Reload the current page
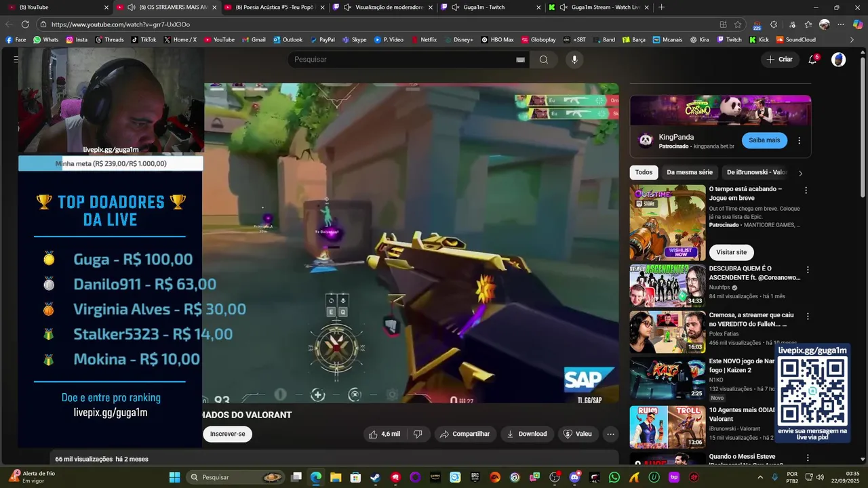The width and height of the screenshot is (868, 488). click(25, 24)
